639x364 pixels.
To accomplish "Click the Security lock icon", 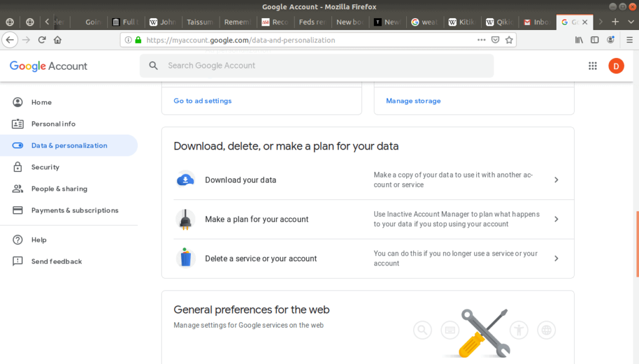I will point(17,167).
